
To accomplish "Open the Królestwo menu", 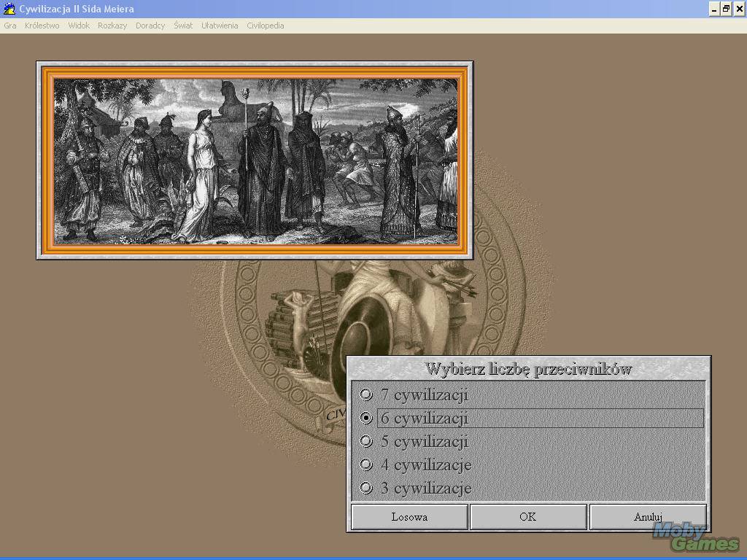I will 42,26.
